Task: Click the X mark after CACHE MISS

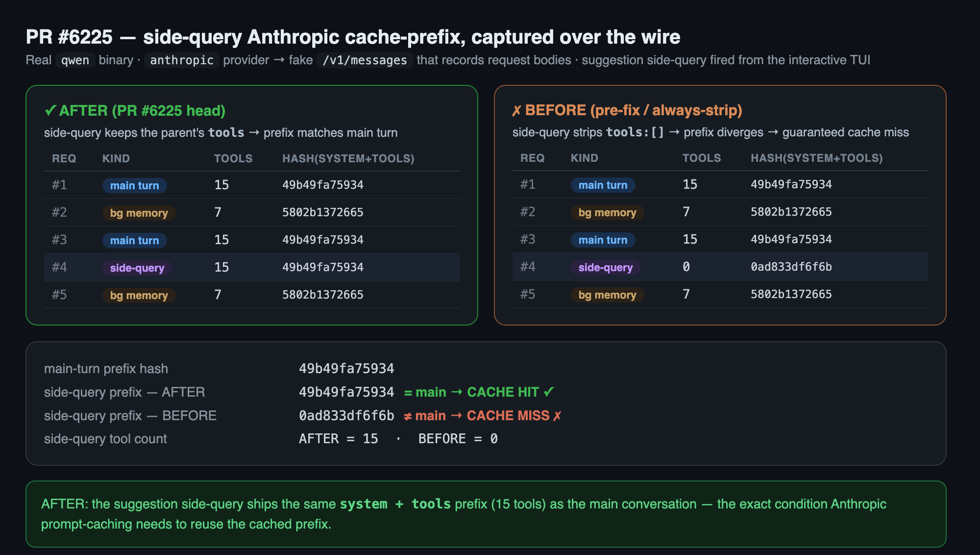Action: (x=557, y=416)
